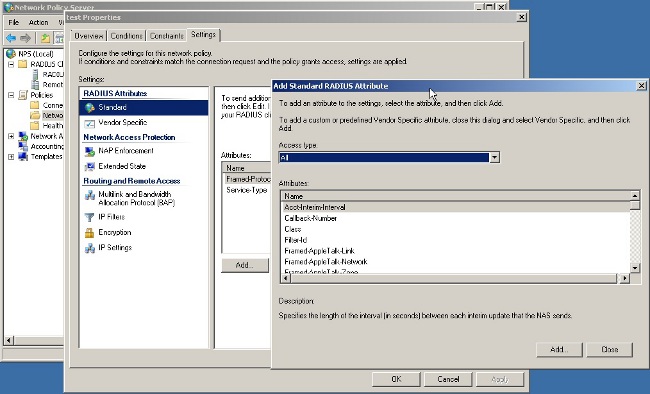This screenshot has height=394, width=650.
Task: Expand the Network Access Protection tree node
Action: 11,136
